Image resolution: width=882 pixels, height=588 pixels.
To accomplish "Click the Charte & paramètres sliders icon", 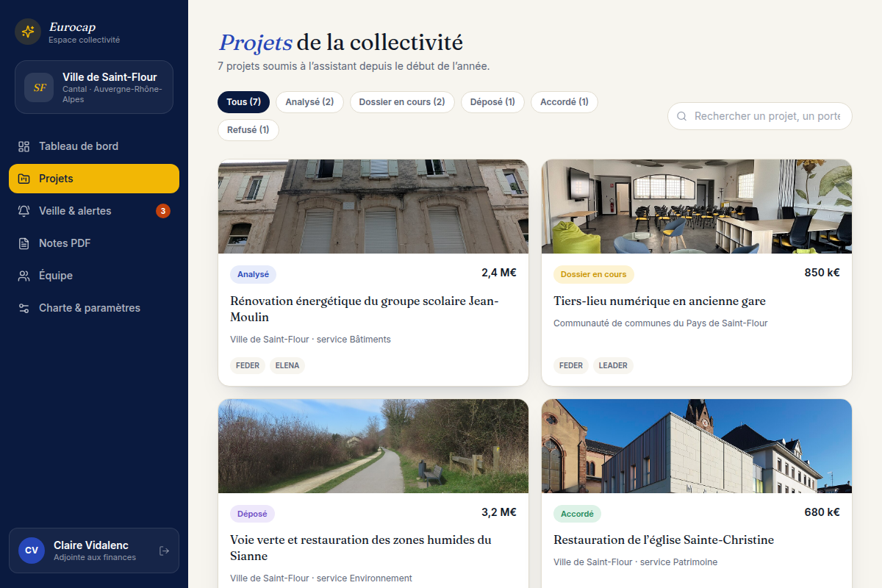I will tap(24, 308).
